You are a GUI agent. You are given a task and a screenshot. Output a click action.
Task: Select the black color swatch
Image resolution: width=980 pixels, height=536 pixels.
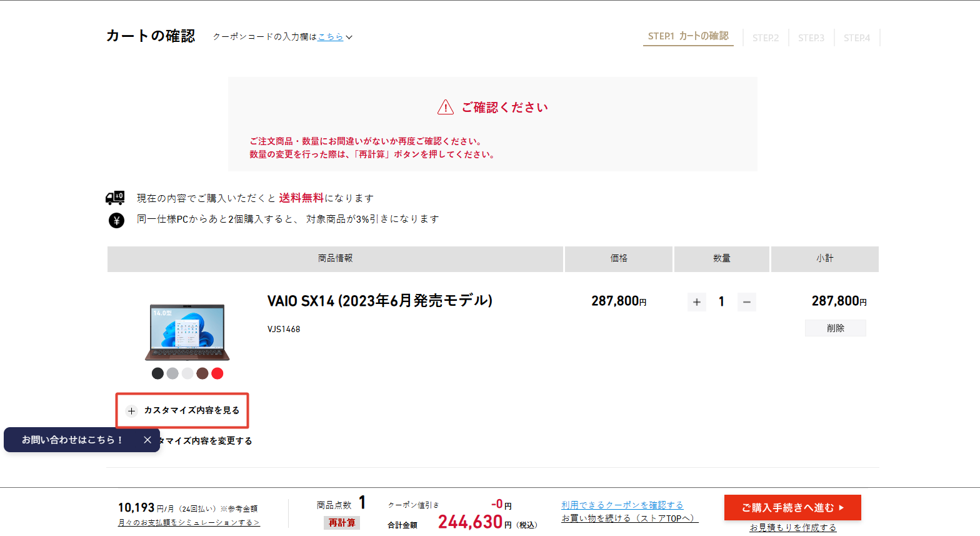click(157, 373)
